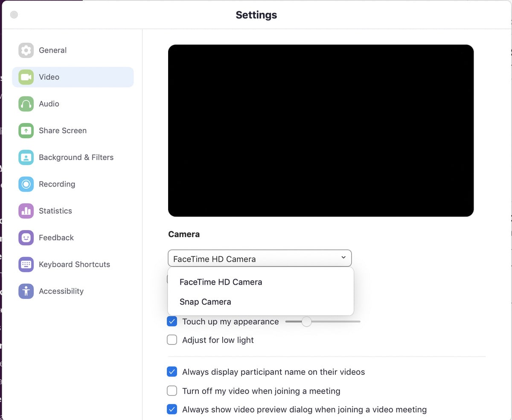Disable Always display participant name checkbox

point(172,372)
